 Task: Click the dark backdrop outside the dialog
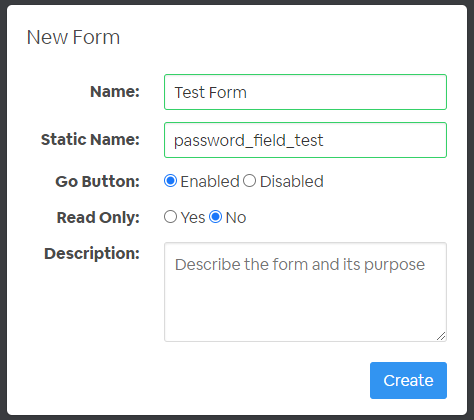tap(3, 210)
